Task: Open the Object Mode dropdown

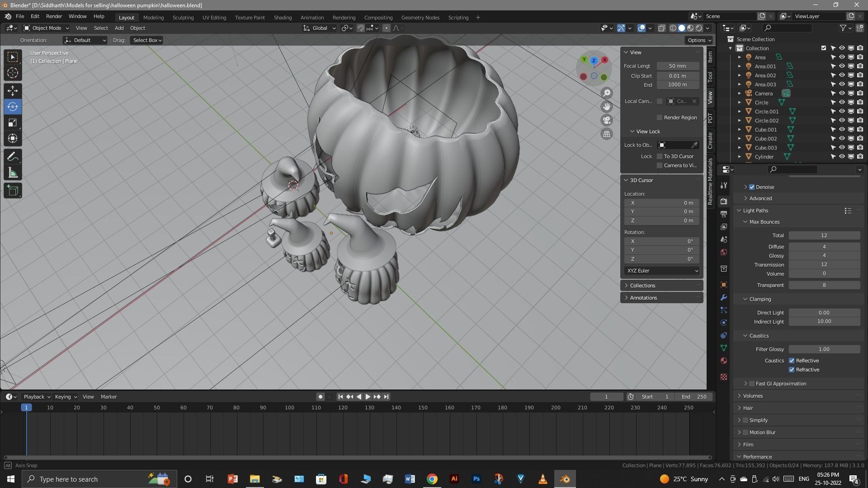Action: [46, 28]
